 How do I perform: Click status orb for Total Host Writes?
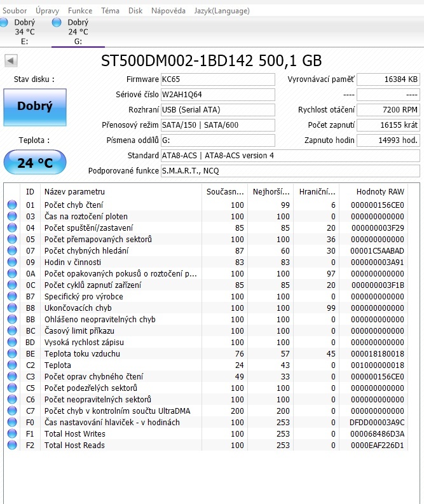[x=12, y=433]
